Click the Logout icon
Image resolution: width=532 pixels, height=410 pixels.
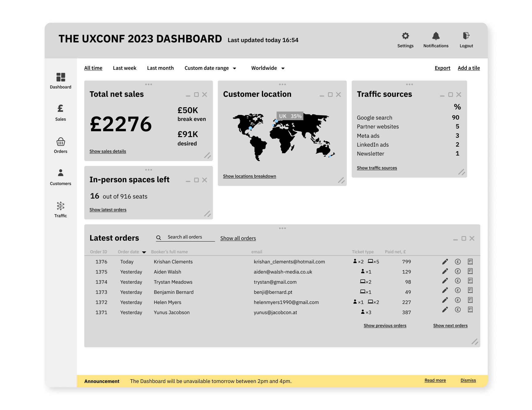point(466,36)
